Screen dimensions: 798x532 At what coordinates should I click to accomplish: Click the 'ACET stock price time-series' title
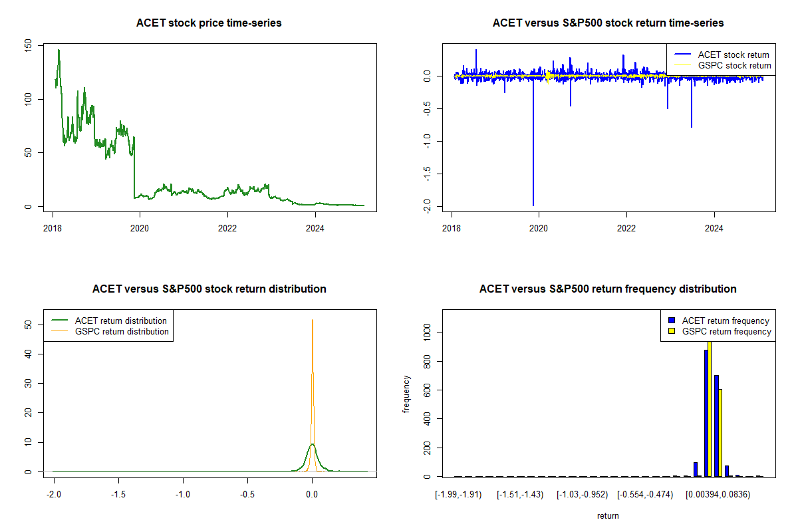tap(209, 23)
